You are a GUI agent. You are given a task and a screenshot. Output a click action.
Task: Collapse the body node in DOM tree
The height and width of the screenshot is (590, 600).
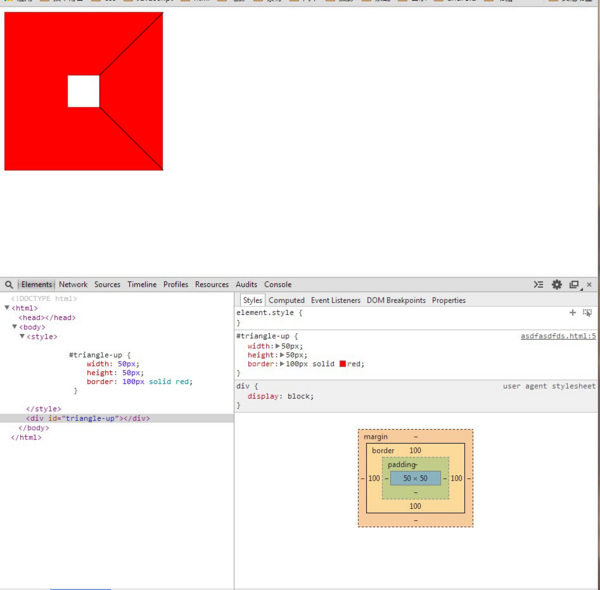coord(15,327)
